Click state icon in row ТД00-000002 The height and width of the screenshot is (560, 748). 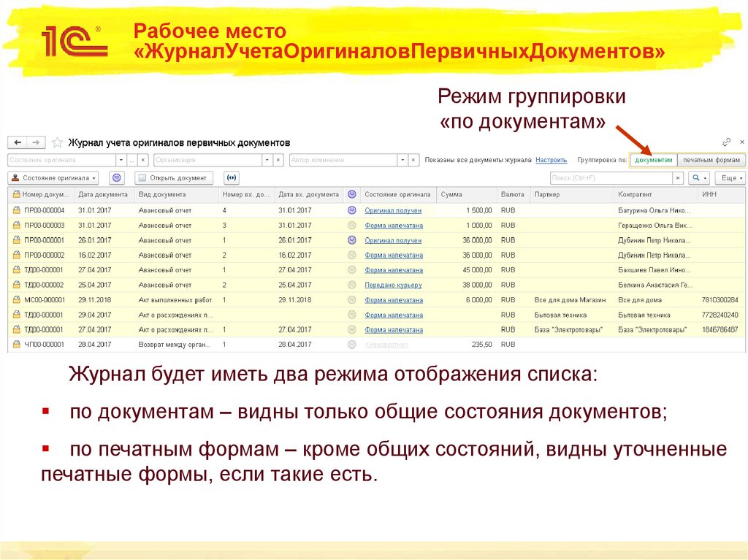[352, 285]
